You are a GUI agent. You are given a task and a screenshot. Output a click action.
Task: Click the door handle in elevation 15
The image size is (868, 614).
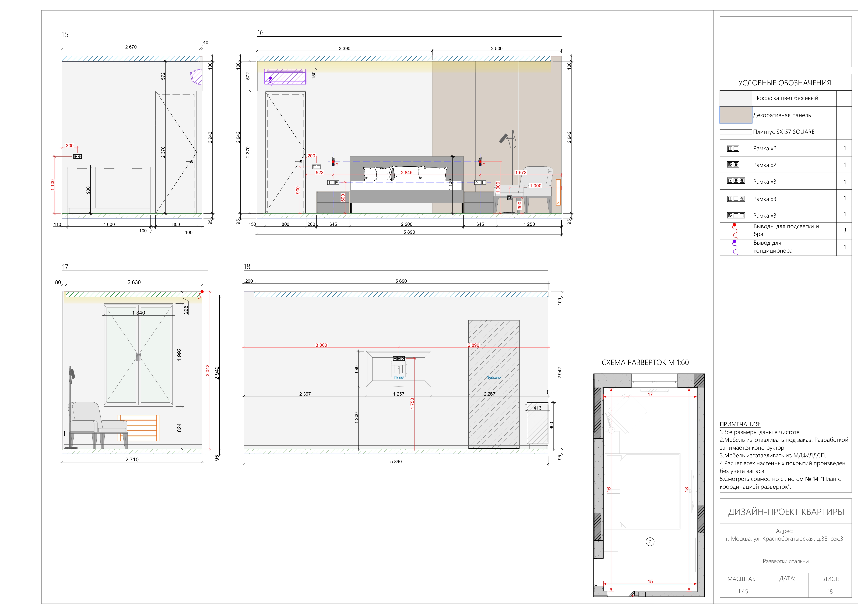(x=190, y=162)
